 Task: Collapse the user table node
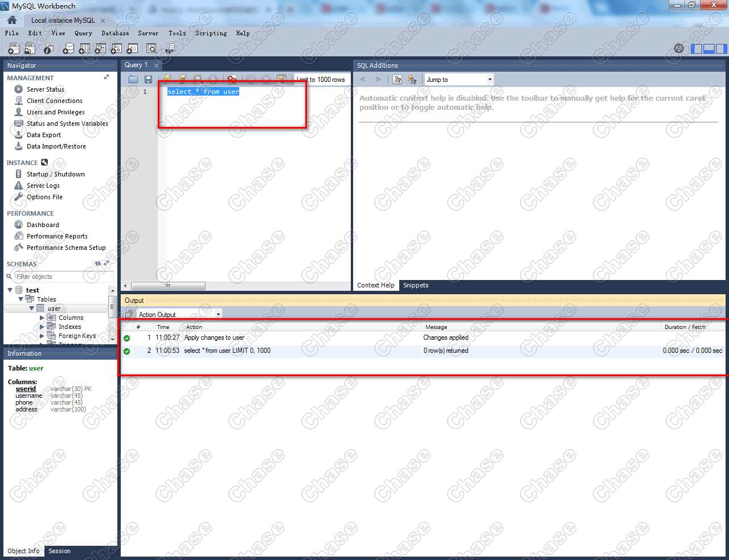(x=31, y=308)
